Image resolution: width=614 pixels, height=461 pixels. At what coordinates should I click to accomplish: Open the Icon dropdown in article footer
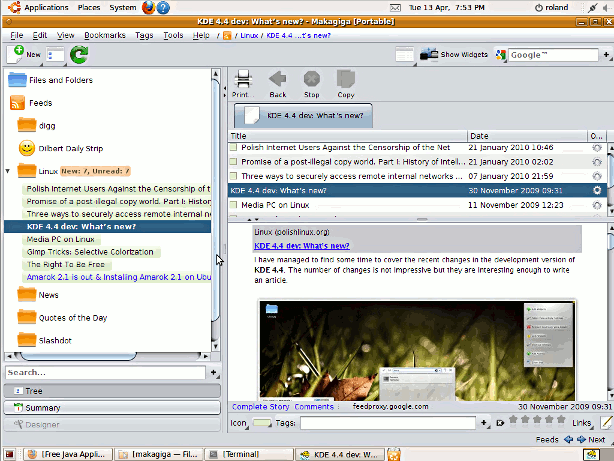[x=240, y=423]
